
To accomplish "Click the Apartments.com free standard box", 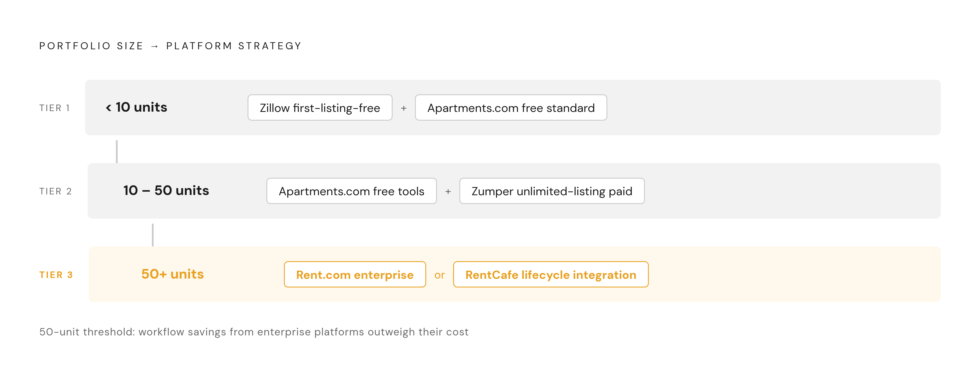I will (510, 108).
